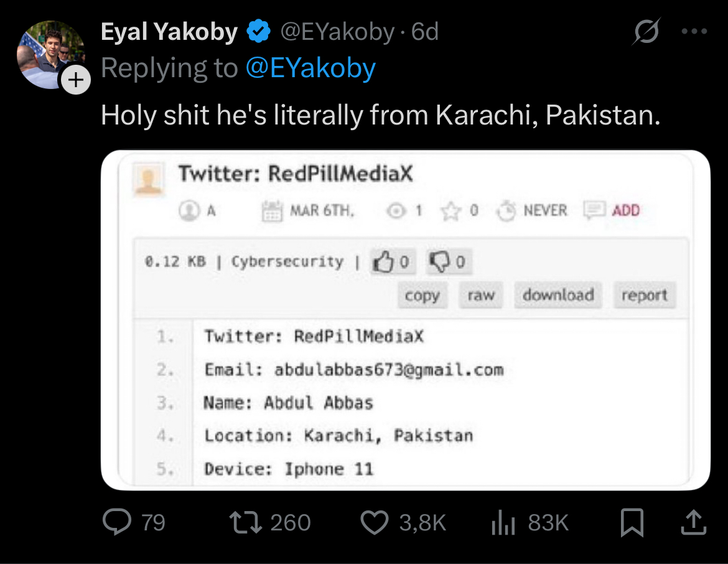View tweet analytics bar chart icon

point(503,522)
